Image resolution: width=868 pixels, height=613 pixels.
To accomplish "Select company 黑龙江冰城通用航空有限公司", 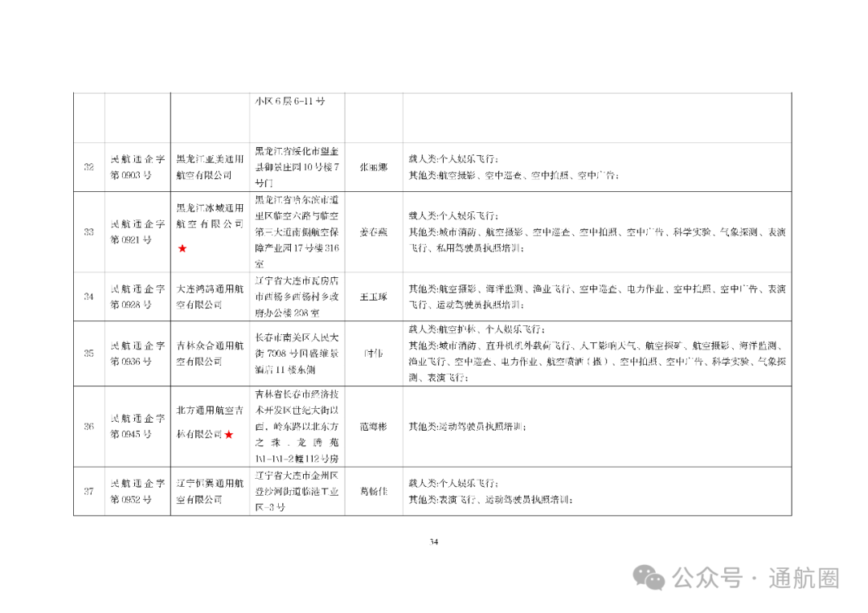I will 210,216.
